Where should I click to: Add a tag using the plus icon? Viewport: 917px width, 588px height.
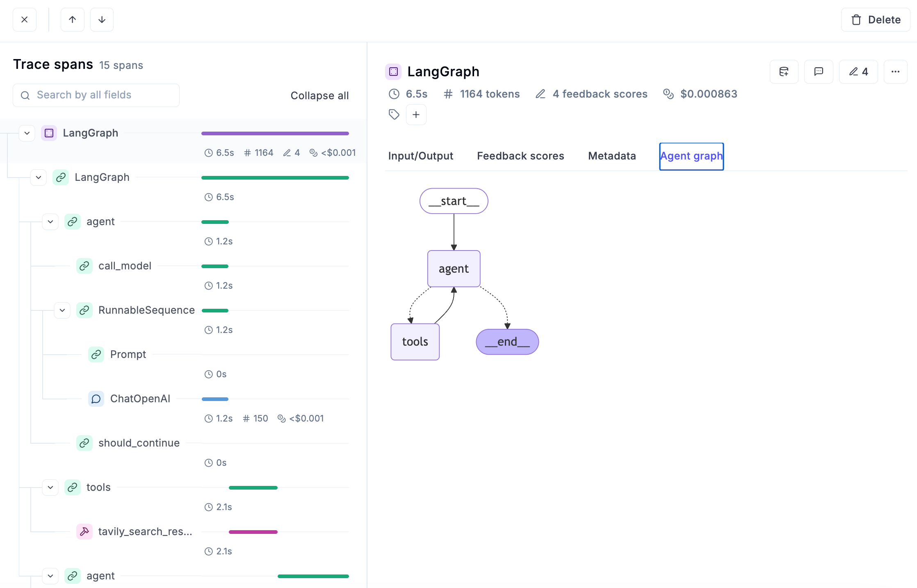click(x=416, y=114)
